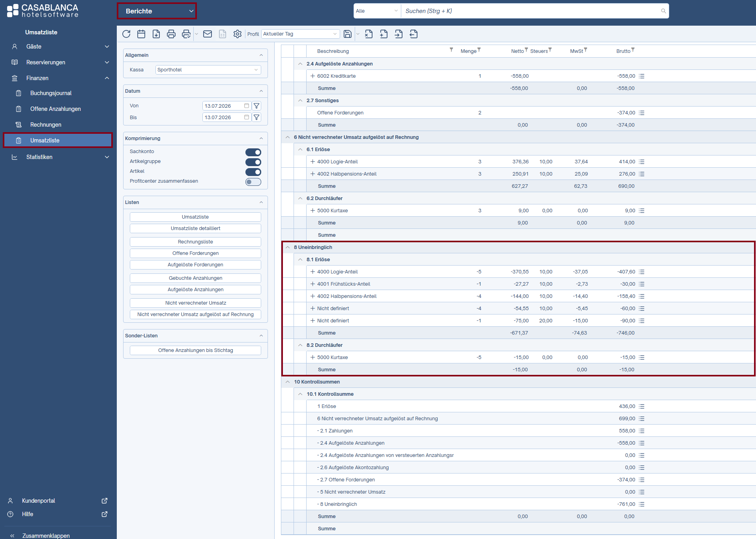Click the download document icon
756x539 pixels.
click(156, 34)
